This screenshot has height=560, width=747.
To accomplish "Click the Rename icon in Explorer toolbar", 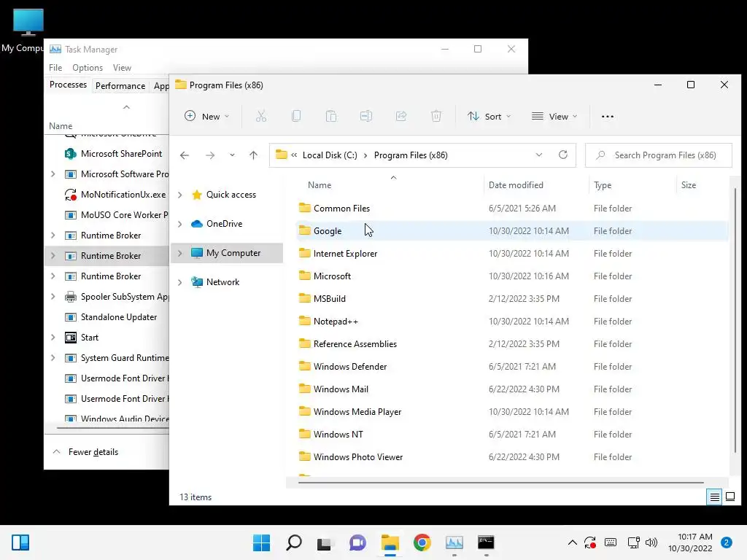I will click(366, 116).
